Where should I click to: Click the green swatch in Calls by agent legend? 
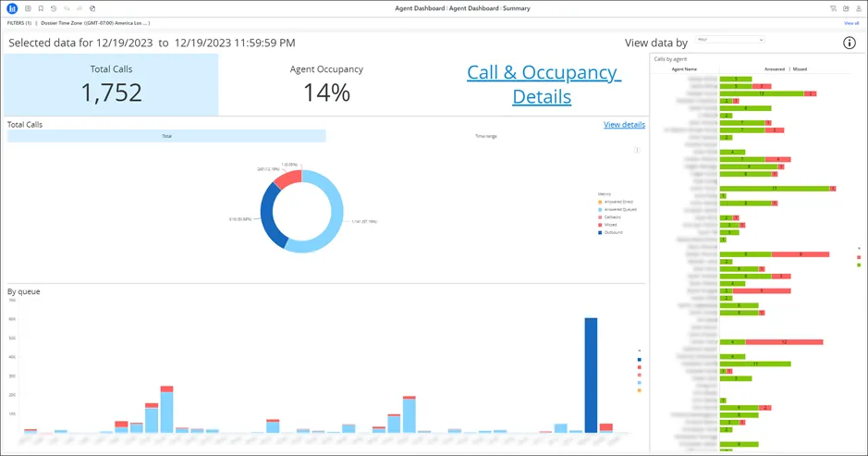[x=859, y=265]
